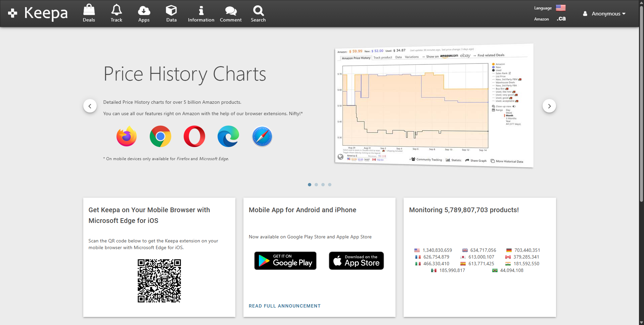644x325 pixels.
Task: Select the Microsoft Edge extension icon
Action: (x=228, y=136)
